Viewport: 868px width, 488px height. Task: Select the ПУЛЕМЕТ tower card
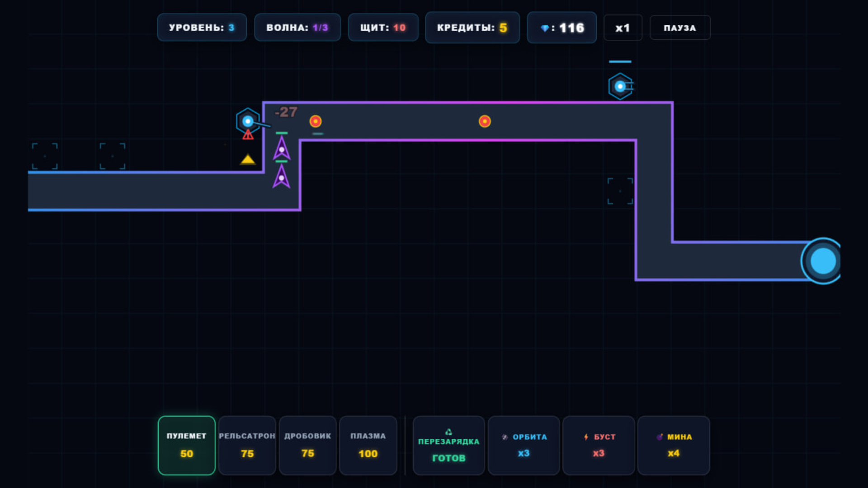[x=186, y=445]
